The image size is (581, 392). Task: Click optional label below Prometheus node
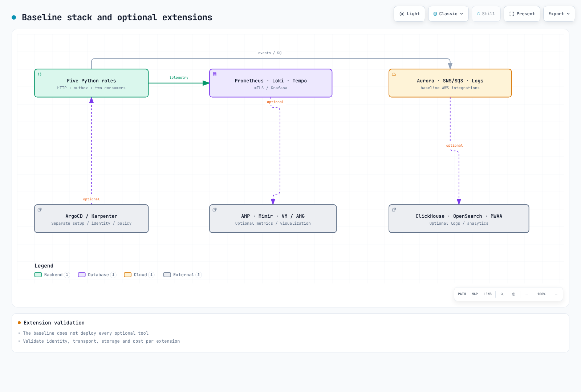click(x=275, y=102)
